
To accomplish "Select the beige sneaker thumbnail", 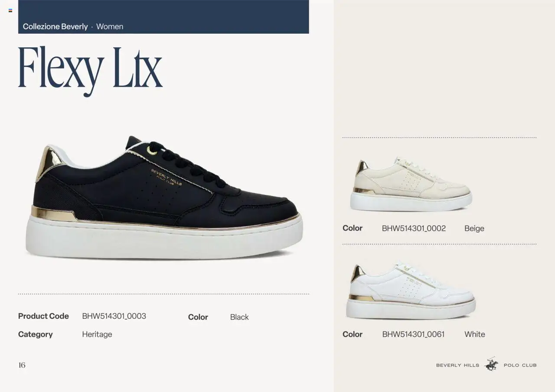I will pyautogui.click(x=411, y=185).
